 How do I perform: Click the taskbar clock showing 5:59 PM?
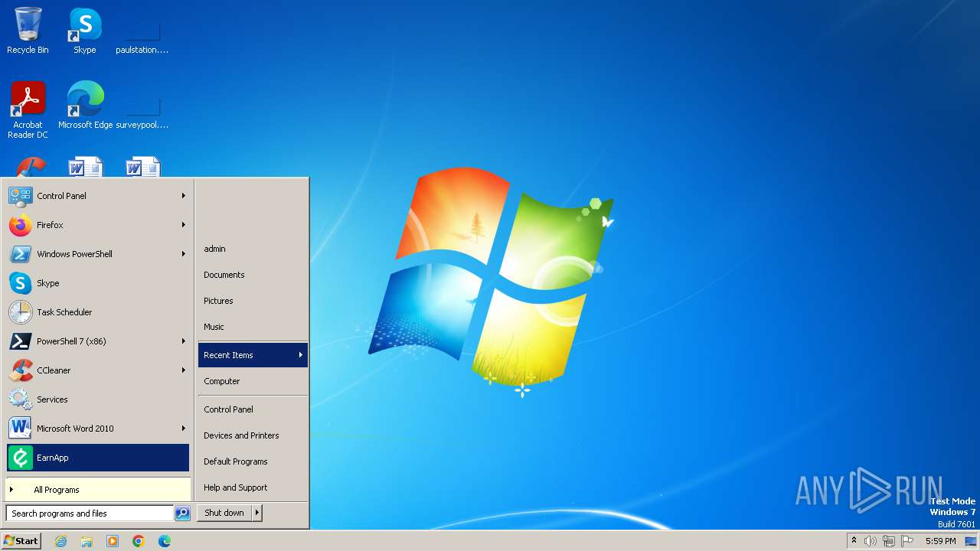click(x=940, y=541)
